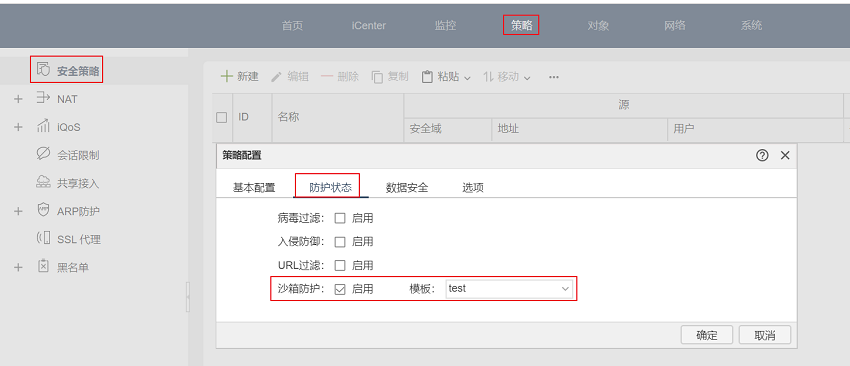The image size is (850, 366).
Task: Click the pencil 编辑 icon
Action: pos(277,77)
